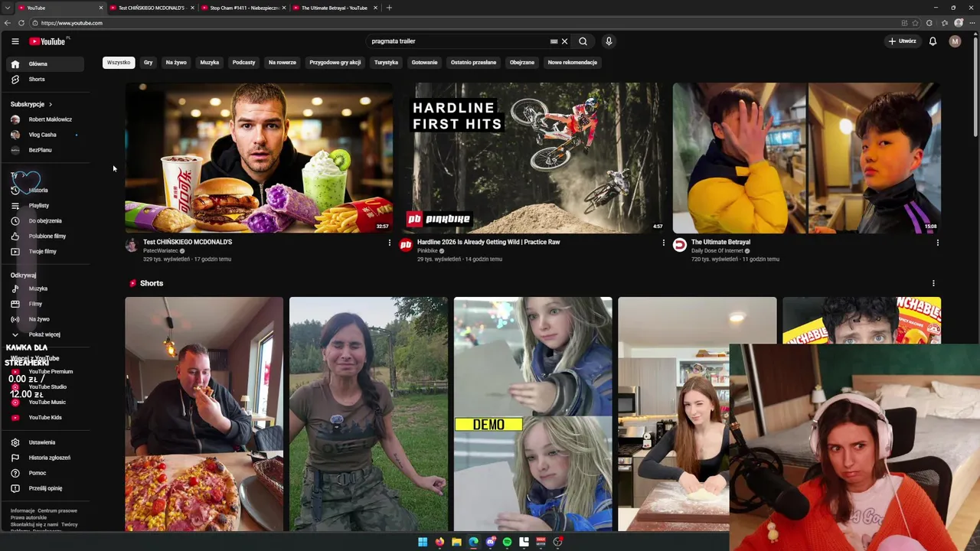Clear the search field text
The image size is (980, 551).
565,41
